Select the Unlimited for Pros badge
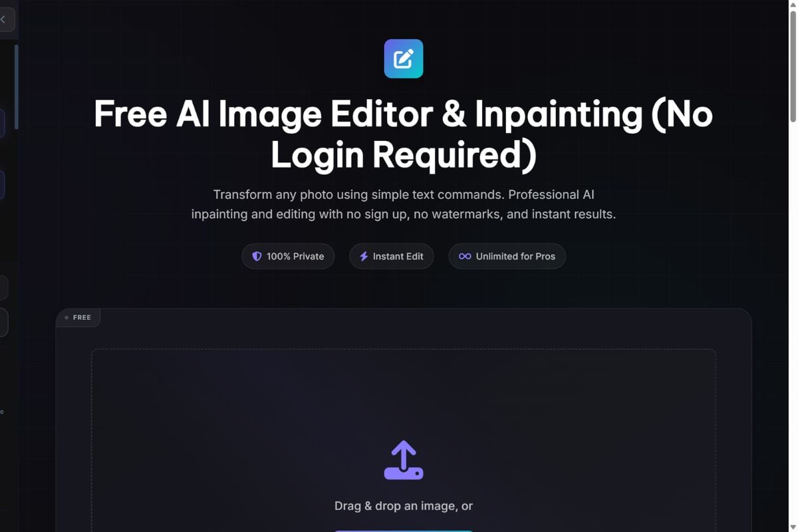The height and width of the screenshot is (532, 798). [x=507, y=256]
